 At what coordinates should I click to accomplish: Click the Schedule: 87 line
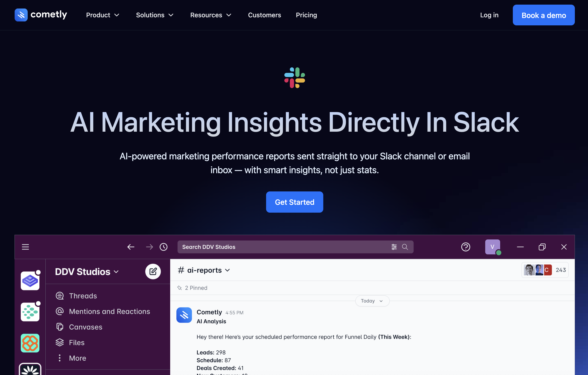[214, 360]
